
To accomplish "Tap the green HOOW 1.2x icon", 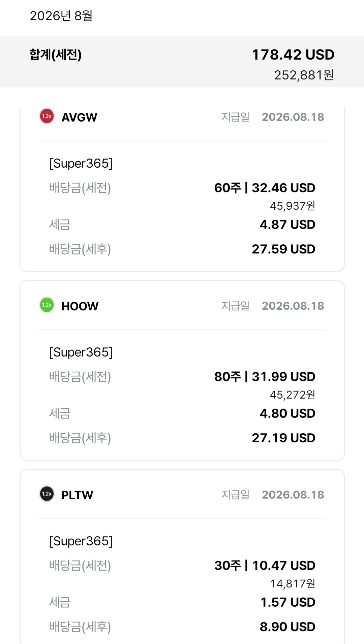I will click(x=47, y=305).
